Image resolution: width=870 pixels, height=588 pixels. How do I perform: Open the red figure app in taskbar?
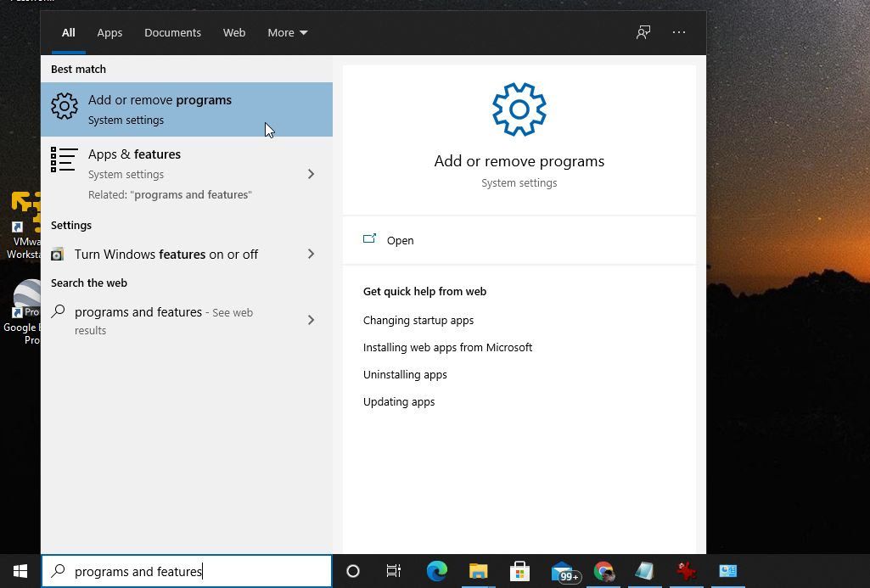point(687,571)
